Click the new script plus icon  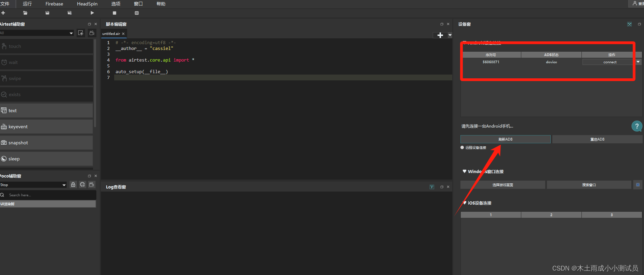click(3, 13)
